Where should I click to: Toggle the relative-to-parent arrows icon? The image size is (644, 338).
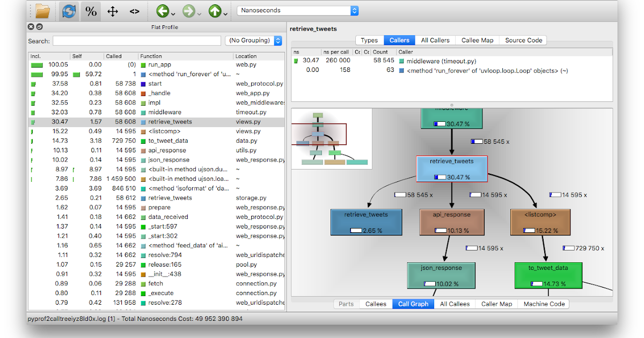(113, 11)
